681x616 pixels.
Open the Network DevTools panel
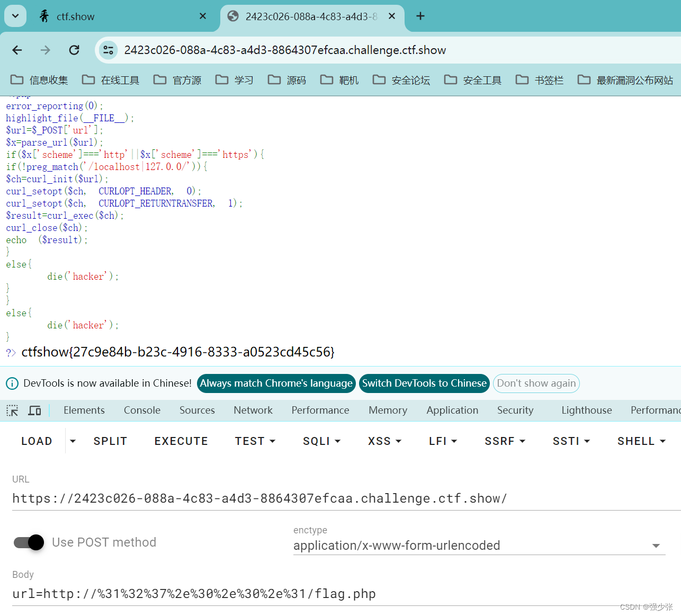point(253,410)
